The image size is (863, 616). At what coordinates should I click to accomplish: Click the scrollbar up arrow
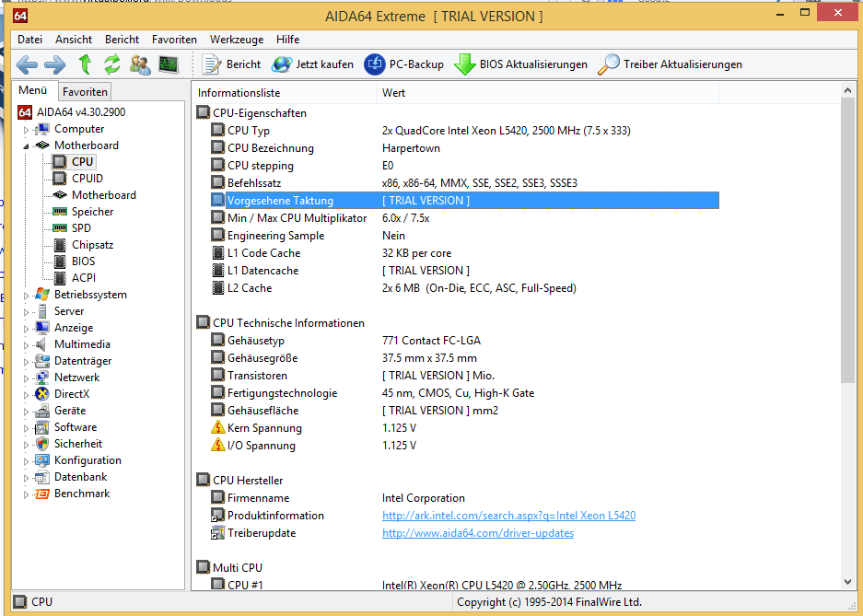[x=847, y=90]
